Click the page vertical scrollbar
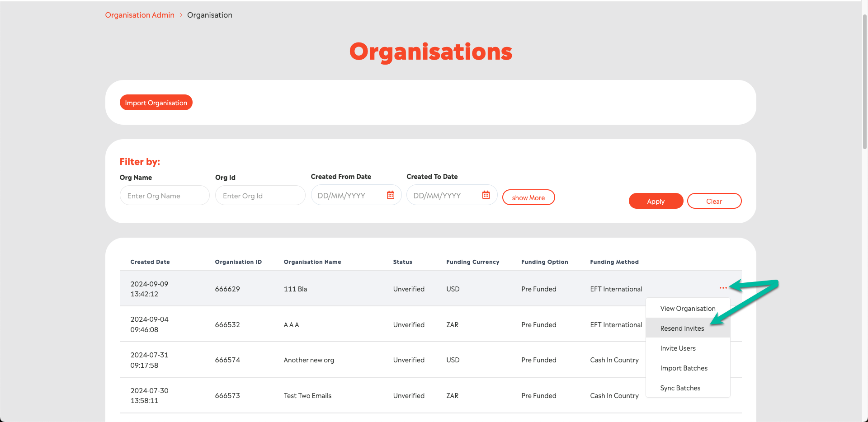Image resolution: width=868 pixels, height=422 pixels. click(864, 81)
